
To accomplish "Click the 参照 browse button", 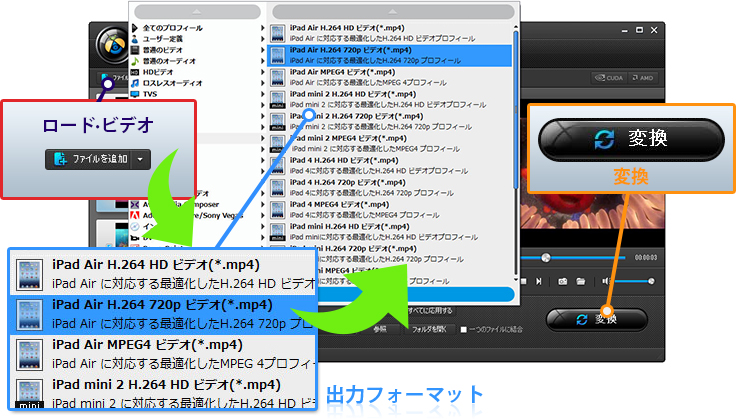I will point(380,329).
